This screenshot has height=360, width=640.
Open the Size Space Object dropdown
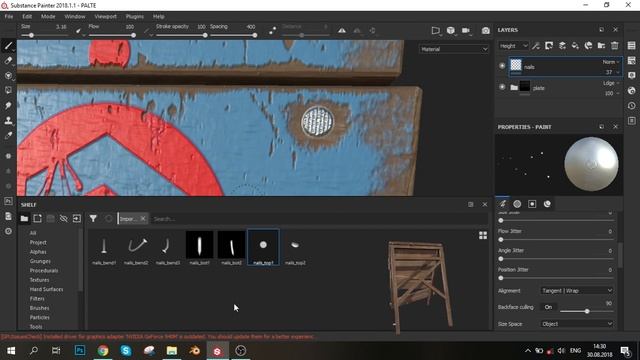coord(577,324)
